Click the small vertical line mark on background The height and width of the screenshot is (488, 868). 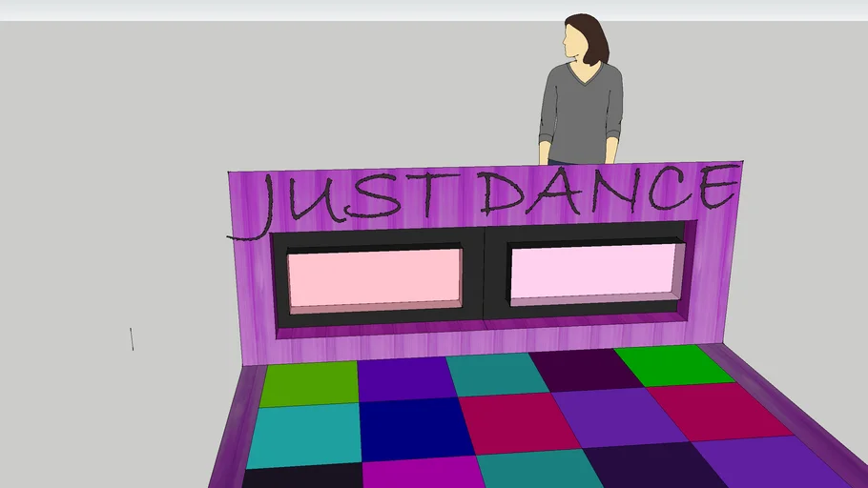tap(132, 338)
